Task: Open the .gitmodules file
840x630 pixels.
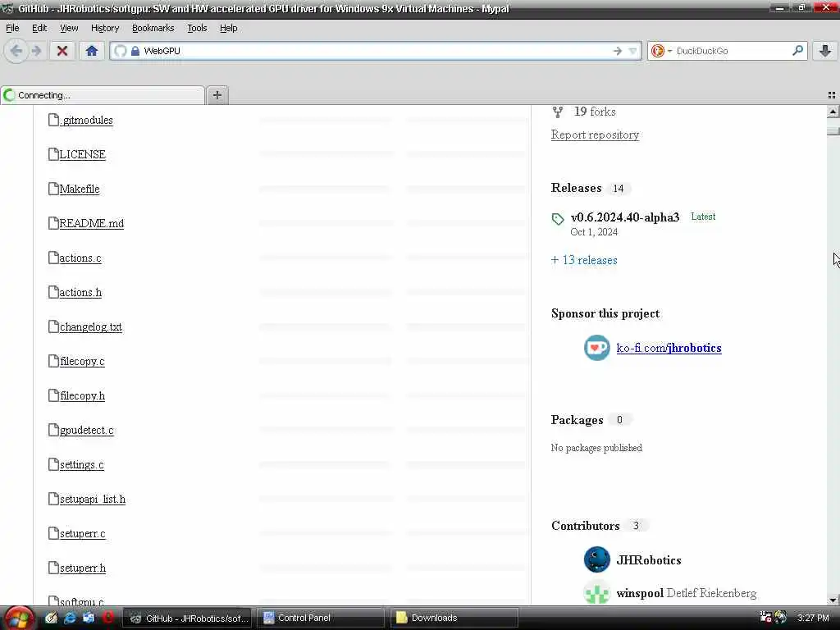Action: click(86, 120)
